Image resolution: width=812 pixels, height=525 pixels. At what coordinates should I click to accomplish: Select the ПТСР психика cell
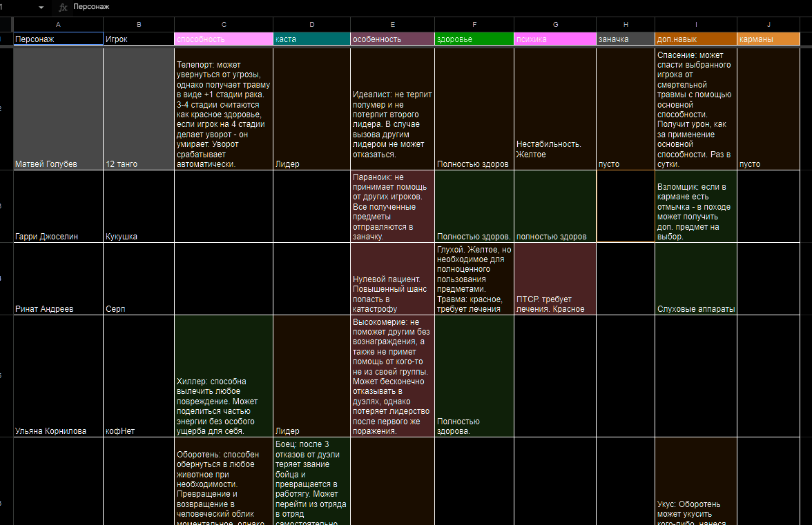554,279
